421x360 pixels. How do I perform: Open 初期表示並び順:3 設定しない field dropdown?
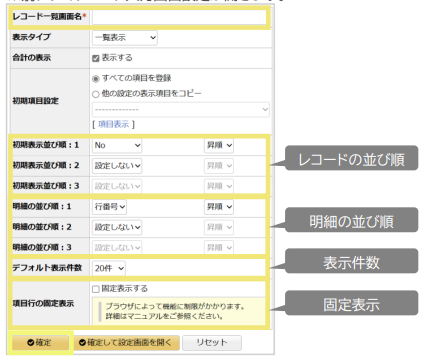point(117,186)
